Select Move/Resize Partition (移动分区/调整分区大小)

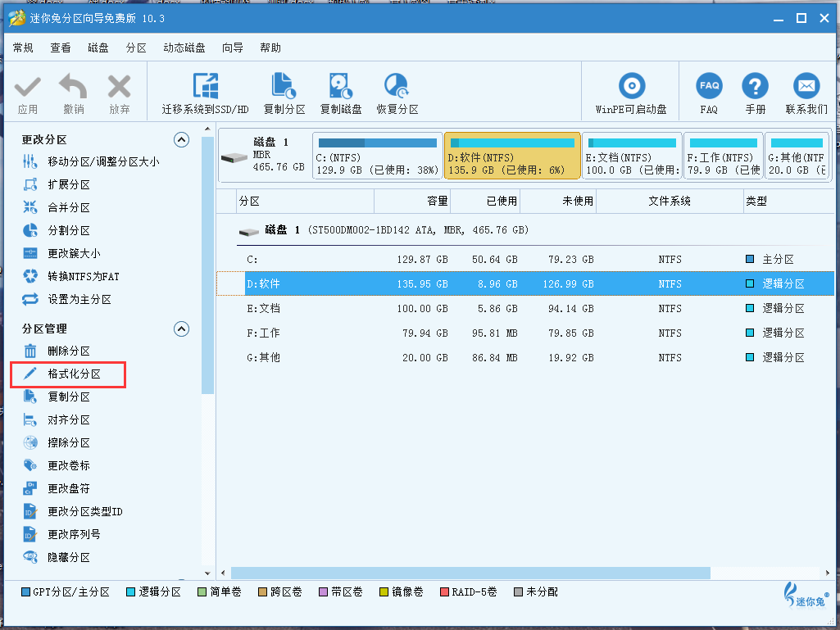pos(91,161)
